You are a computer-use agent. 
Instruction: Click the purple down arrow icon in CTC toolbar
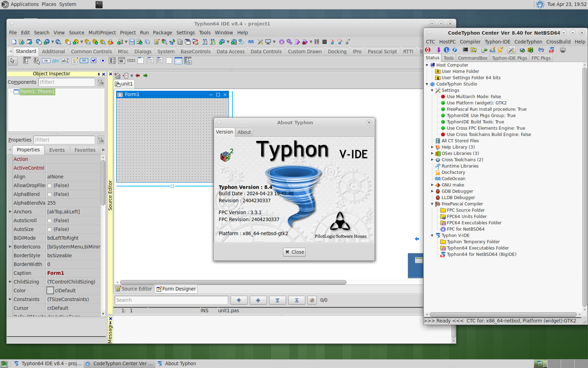pyautogui.click(x=439, y=50)
